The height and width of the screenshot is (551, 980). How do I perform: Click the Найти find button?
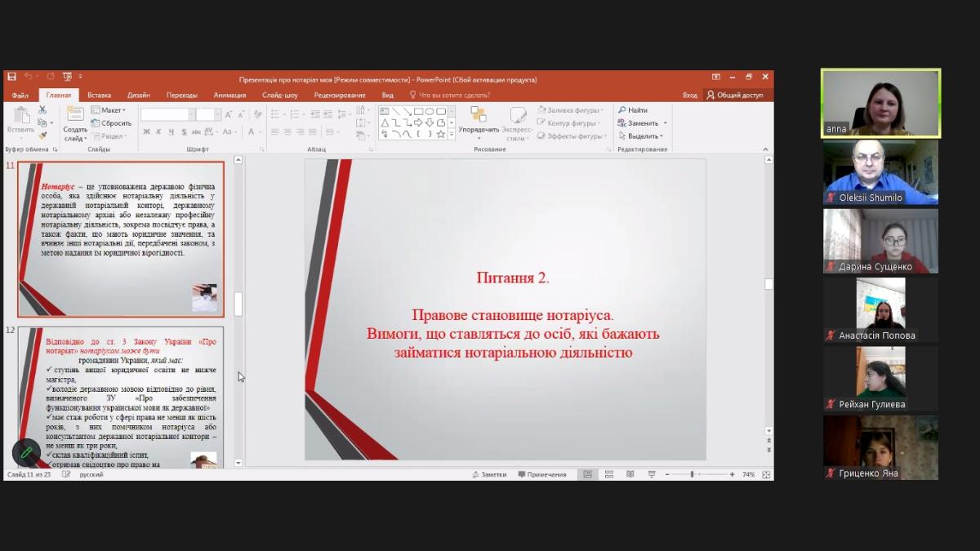633,110
